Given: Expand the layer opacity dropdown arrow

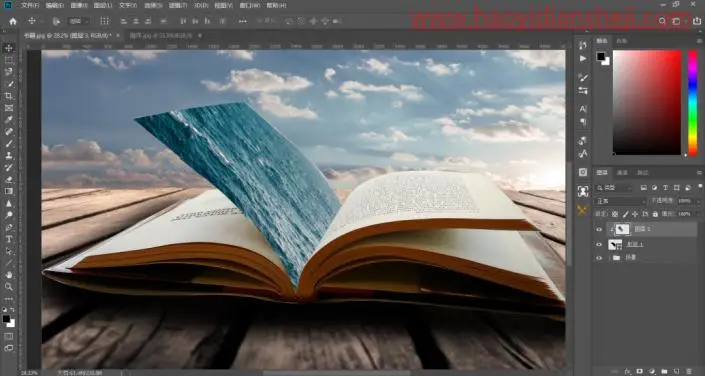Looking at the screenshot, I should click(699, 201).
